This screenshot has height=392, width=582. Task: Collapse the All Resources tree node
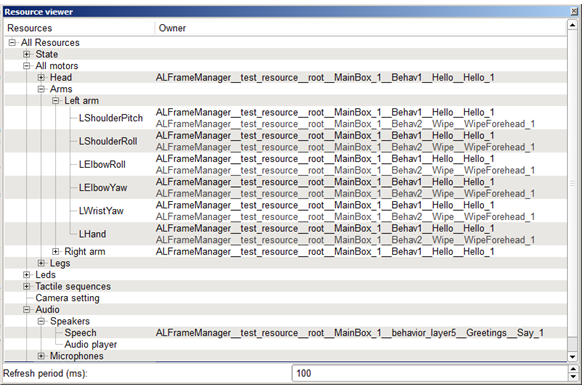click(x=12, y=43)
